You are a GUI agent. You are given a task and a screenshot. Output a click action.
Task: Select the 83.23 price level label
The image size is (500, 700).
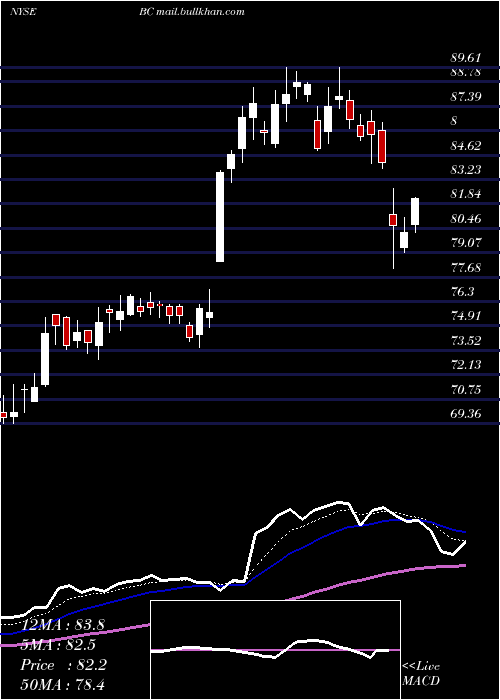(466, 170)
